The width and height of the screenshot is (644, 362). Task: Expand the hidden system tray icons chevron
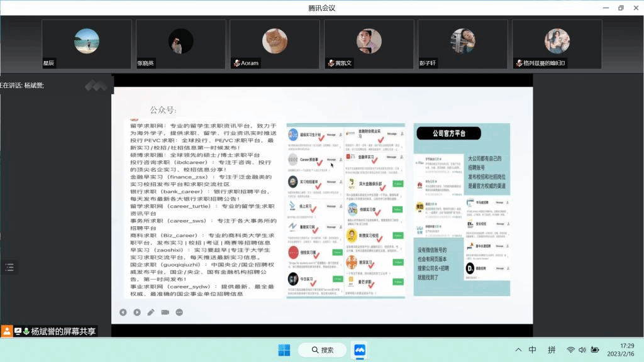518,350
